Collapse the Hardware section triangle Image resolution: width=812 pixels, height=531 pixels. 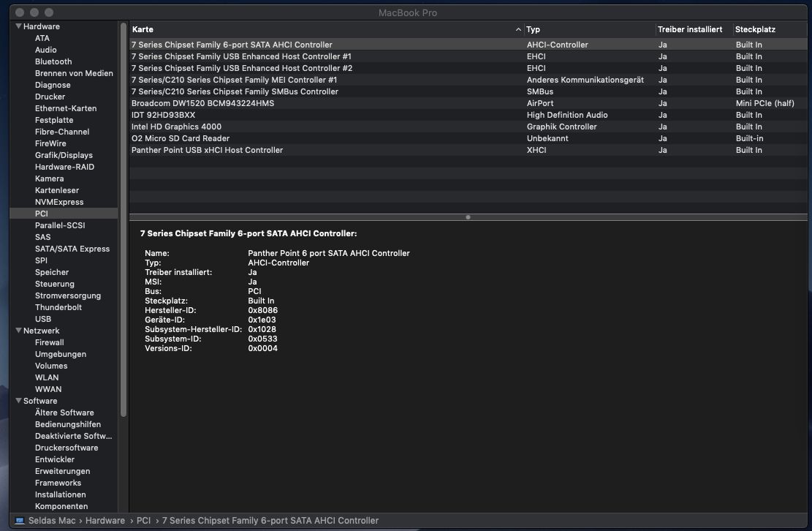pyautogui.click(x=18, y=26)
